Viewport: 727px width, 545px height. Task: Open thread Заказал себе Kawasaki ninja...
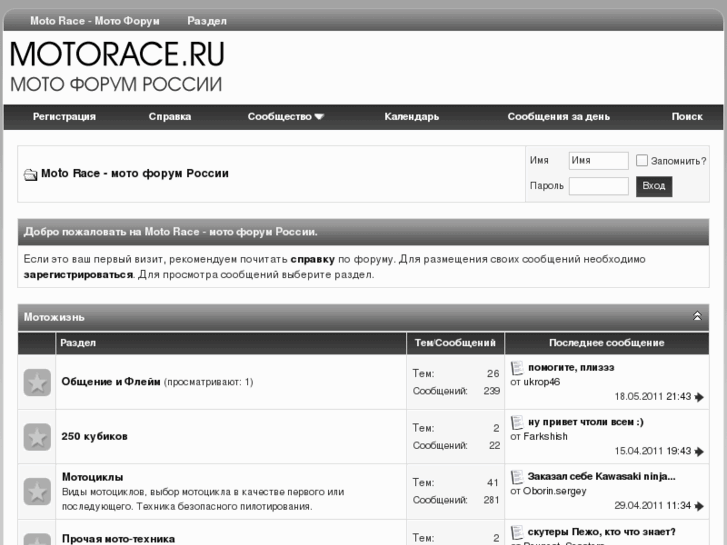click(601, 477)
